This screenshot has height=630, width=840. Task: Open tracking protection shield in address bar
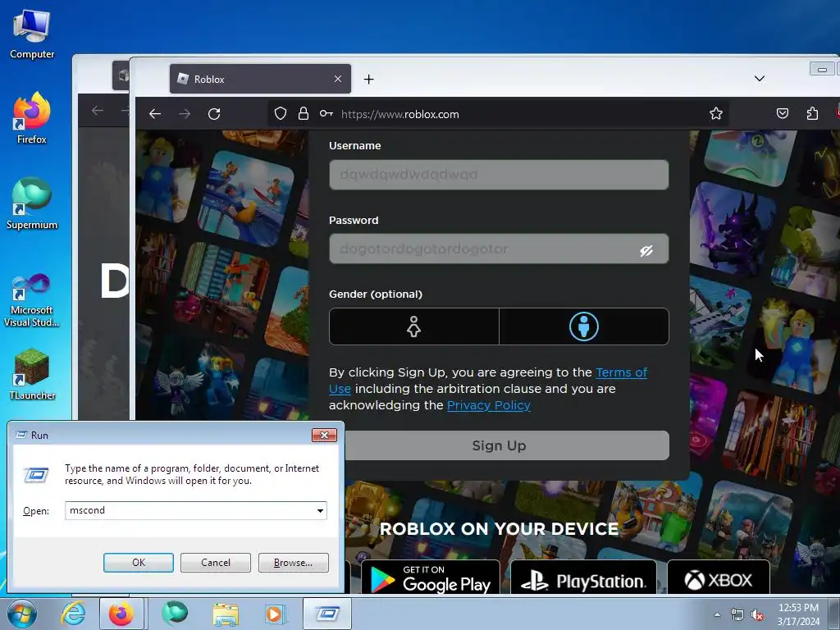[281, 113]
